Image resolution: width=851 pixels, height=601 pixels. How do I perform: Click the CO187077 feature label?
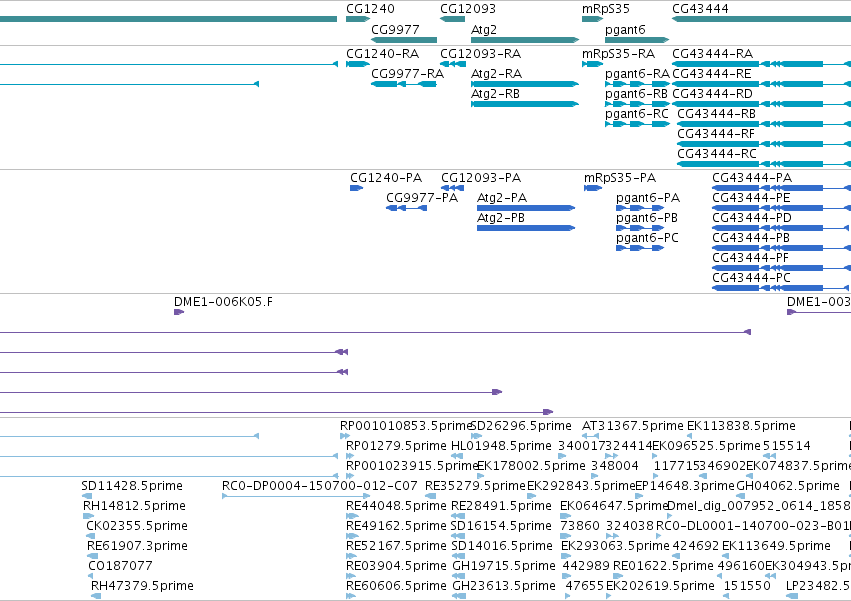click(120, 566)
